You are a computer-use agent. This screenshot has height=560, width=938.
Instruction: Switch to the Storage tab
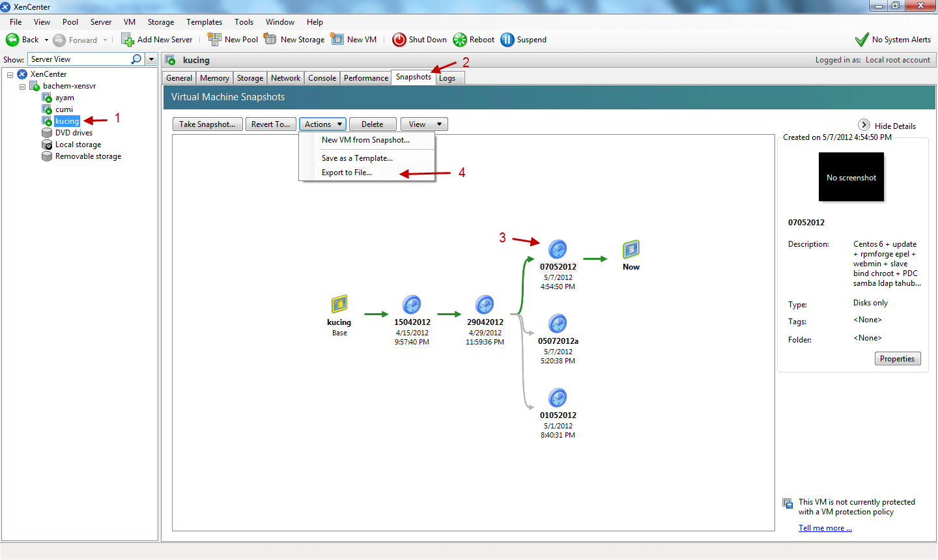click(x=250, y=78)
